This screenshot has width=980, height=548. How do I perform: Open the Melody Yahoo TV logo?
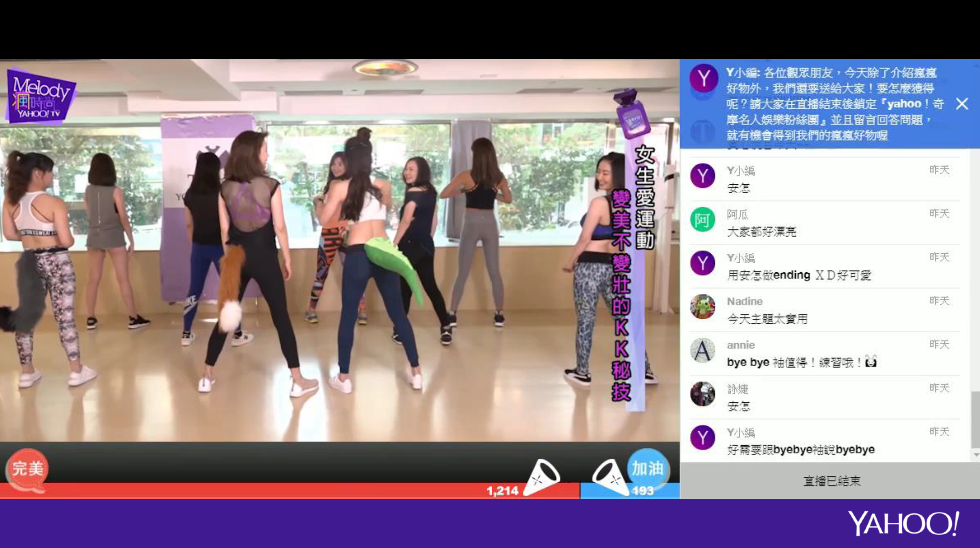coord(40,97)
